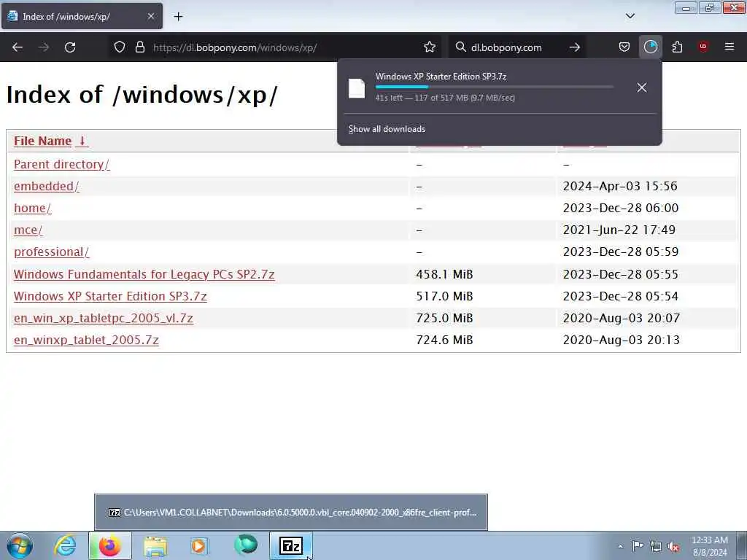The height and width of the screenshot is (560, 747).
Task: Toggle the downloads panel button
Action: point(650,47)
